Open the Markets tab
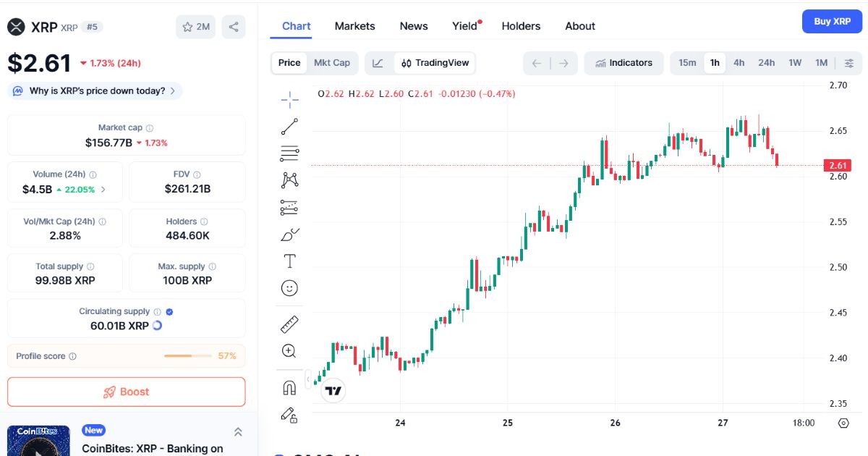The height and width of the screenshot is (456, 868). [354, 26]
